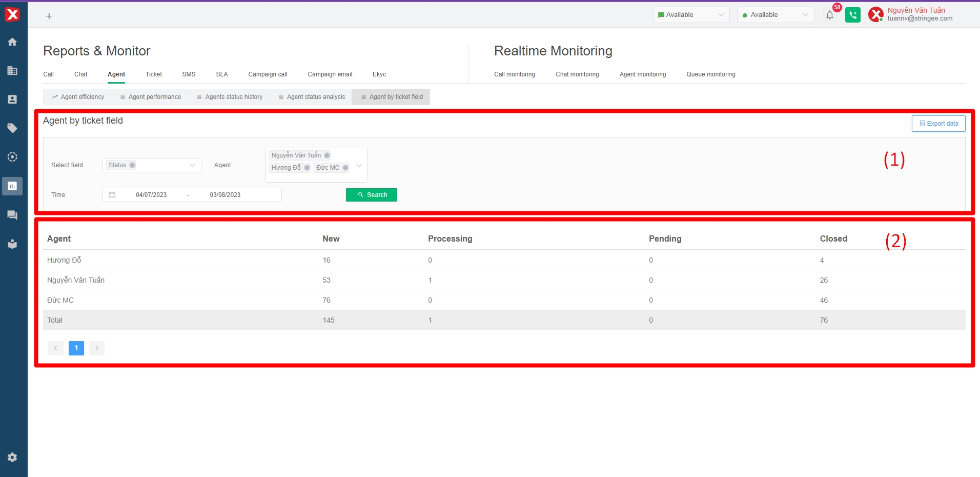Click the Export data button
The width and height of the screenshot is (980, 477).
[938, 124]
